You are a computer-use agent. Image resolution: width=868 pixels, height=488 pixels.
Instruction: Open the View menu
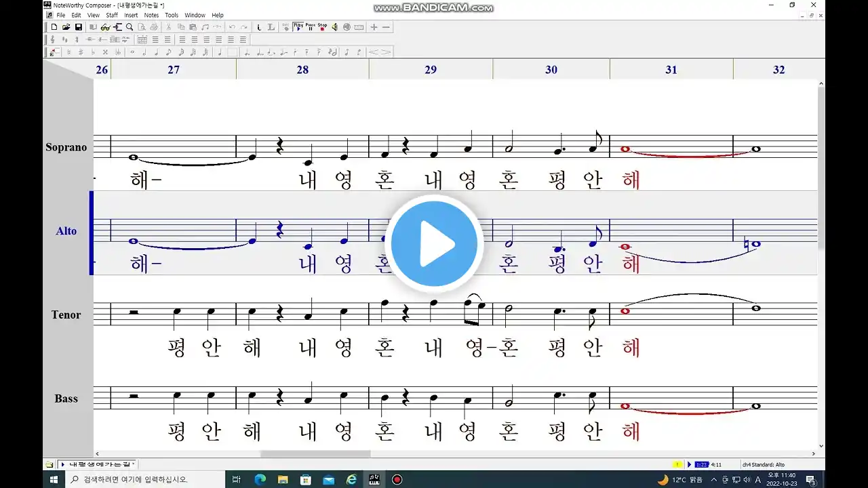[x=94, y=15]
